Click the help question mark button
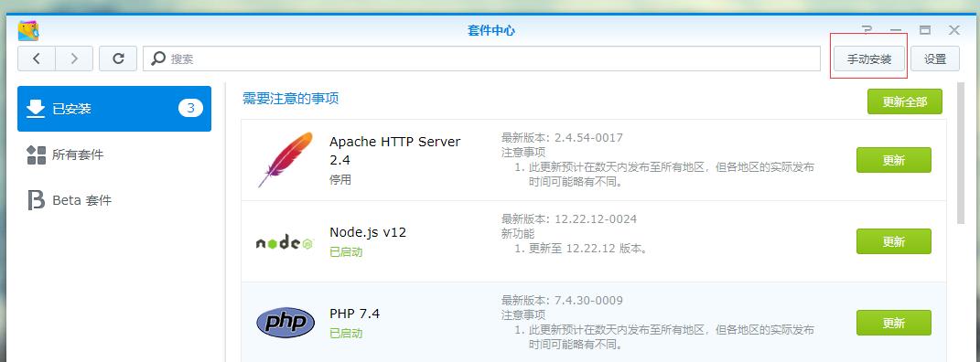Image resolution: width=980 pixels, height=362 pixels. tap(867, 30)
